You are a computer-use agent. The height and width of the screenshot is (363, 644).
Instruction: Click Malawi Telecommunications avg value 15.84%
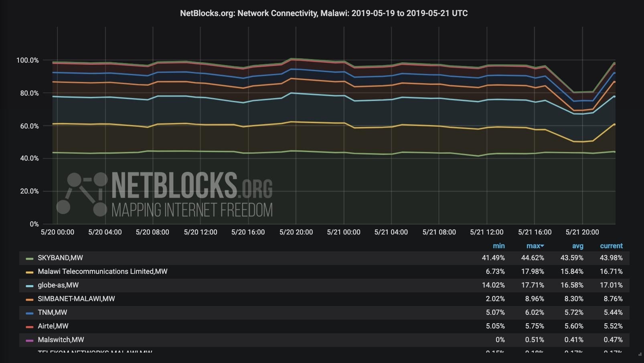pyautogui.click(x=572, y=271)
